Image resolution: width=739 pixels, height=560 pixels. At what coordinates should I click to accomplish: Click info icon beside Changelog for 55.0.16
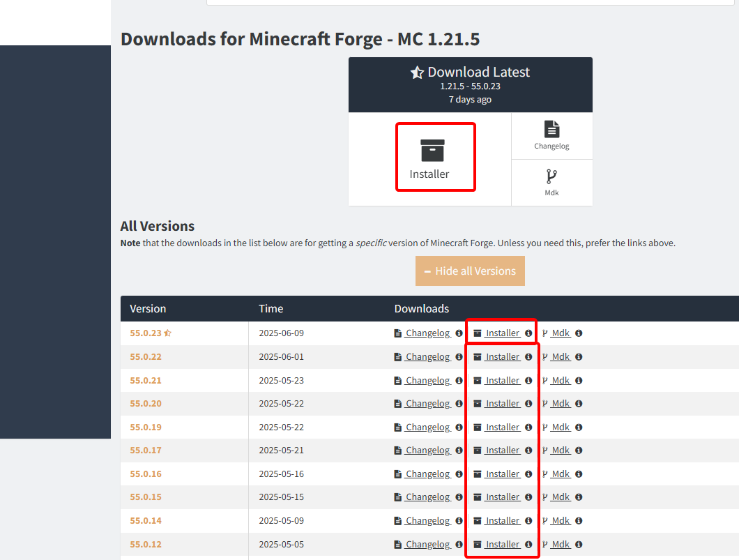pyautogui.click(x=459, y=474)
